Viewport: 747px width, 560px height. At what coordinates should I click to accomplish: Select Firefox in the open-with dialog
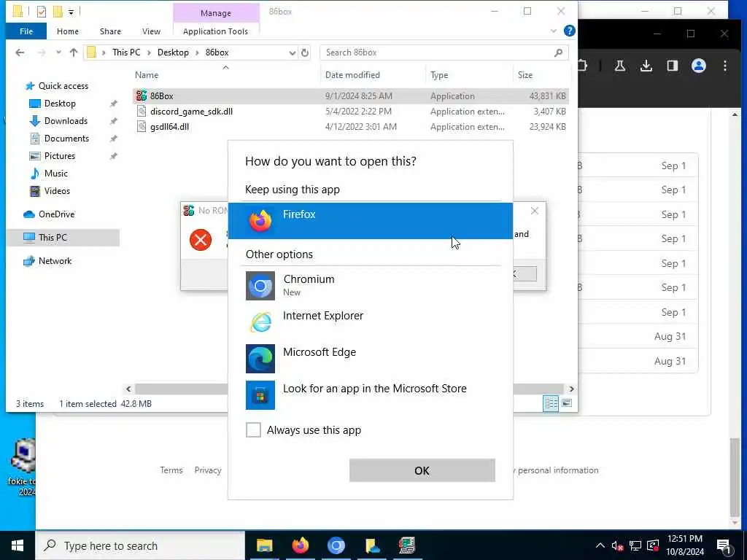coord(370,220)
